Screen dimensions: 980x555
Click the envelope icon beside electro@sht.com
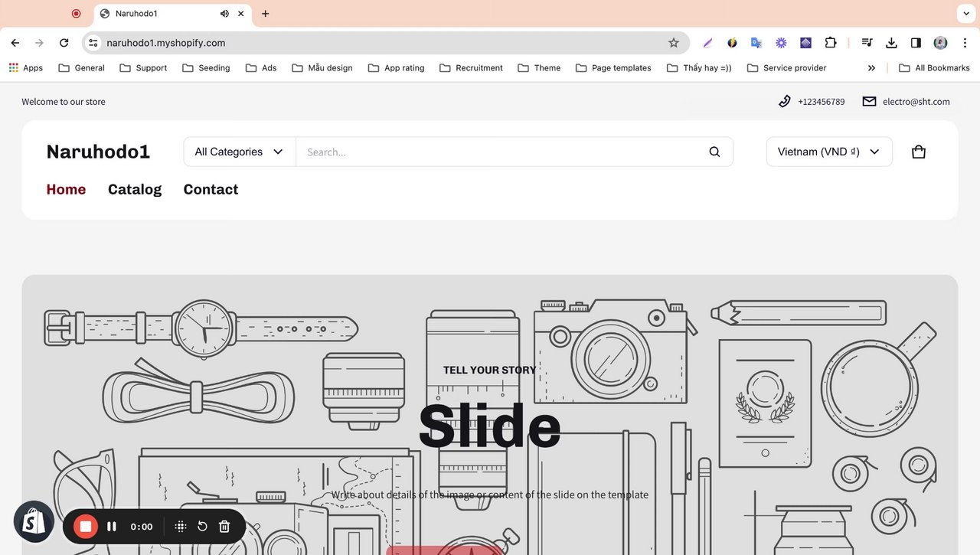click(869, 101)
